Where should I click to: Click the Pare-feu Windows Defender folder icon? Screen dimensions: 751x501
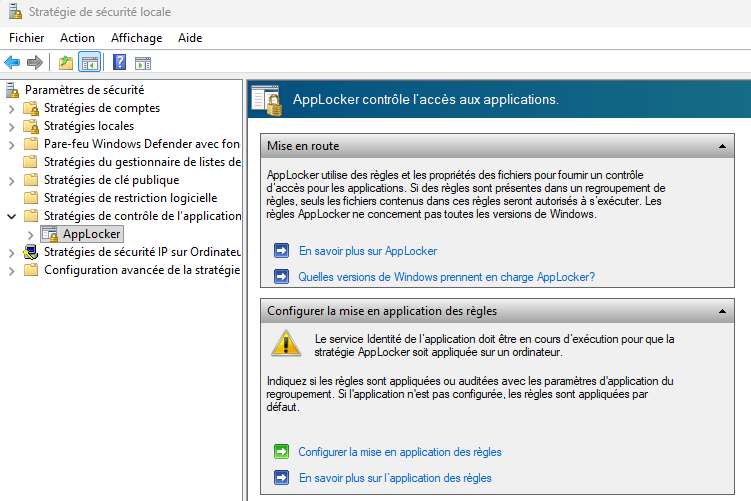31,144
